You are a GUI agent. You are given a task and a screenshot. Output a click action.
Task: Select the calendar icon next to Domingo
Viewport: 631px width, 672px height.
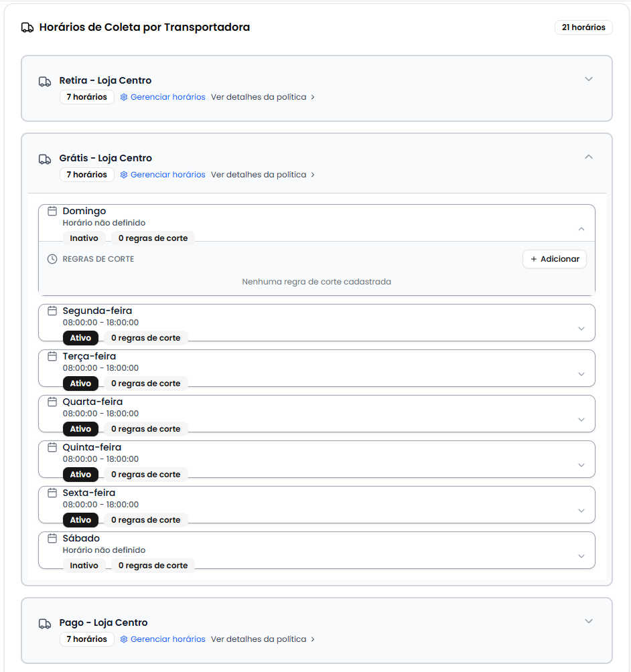click(x=53, y=210)
